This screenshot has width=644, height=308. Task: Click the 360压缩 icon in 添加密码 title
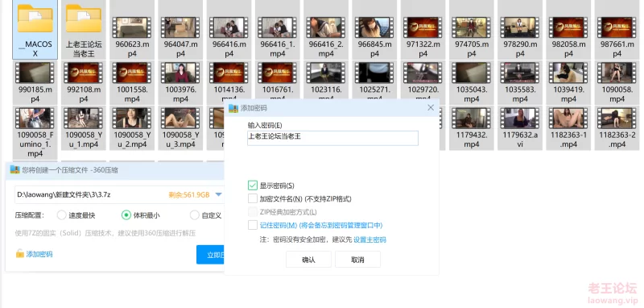233,108
